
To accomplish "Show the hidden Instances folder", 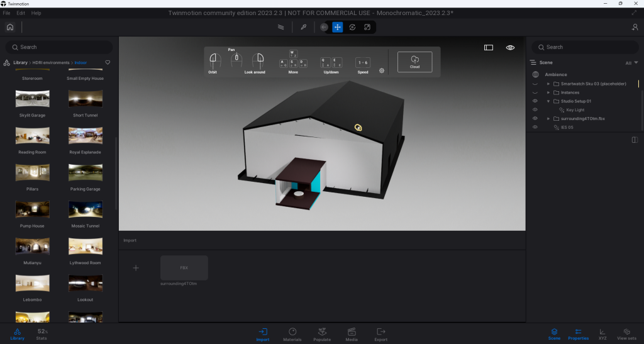I will 535,92.
